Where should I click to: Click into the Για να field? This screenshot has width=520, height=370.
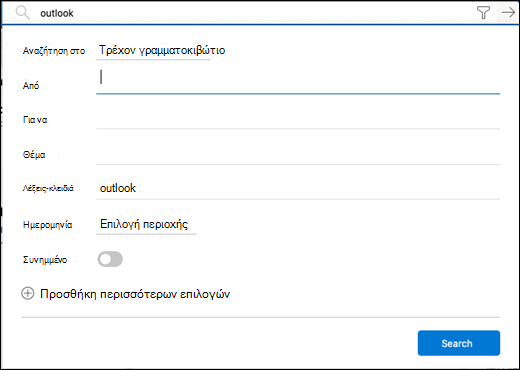pyautogui.click(x=298, y=119)
